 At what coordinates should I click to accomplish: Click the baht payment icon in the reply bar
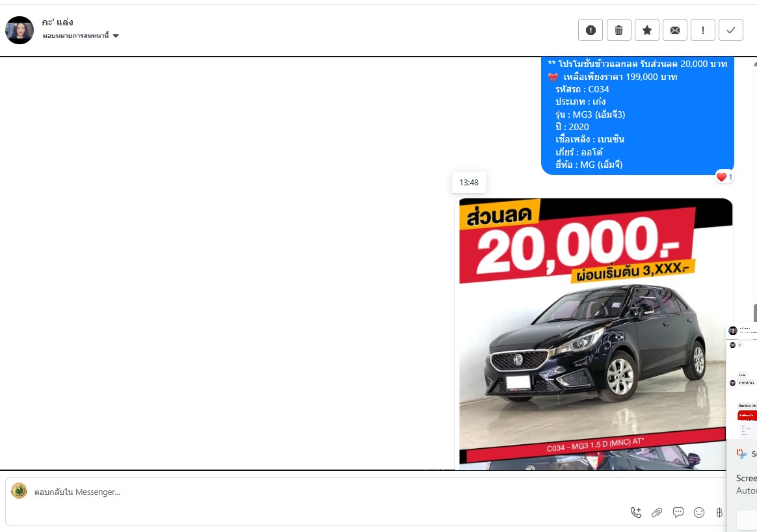(x=719, y=512)
